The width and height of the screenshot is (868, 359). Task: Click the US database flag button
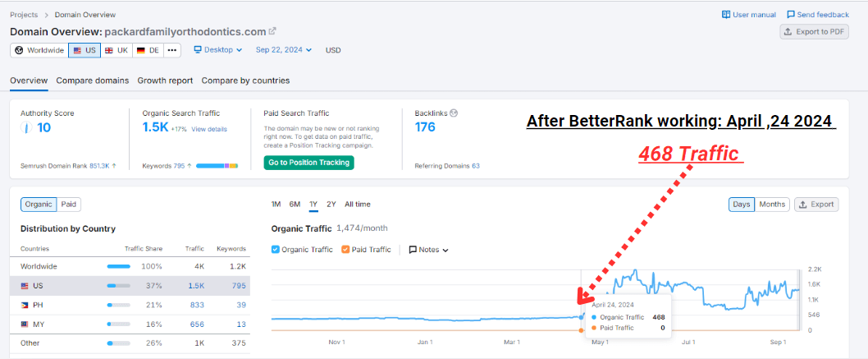[x=85, y=50]
